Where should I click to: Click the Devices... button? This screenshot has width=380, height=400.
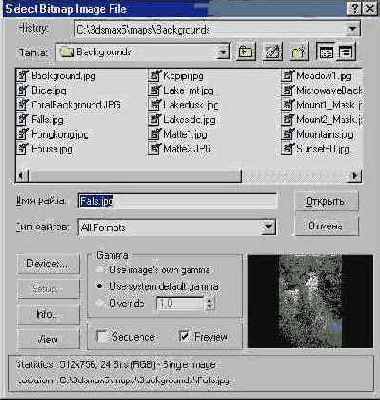pyautogui.click(x=48, y=264)
